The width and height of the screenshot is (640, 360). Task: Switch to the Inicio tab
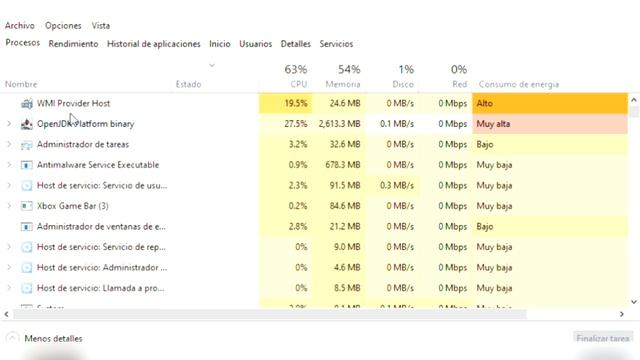220,44
